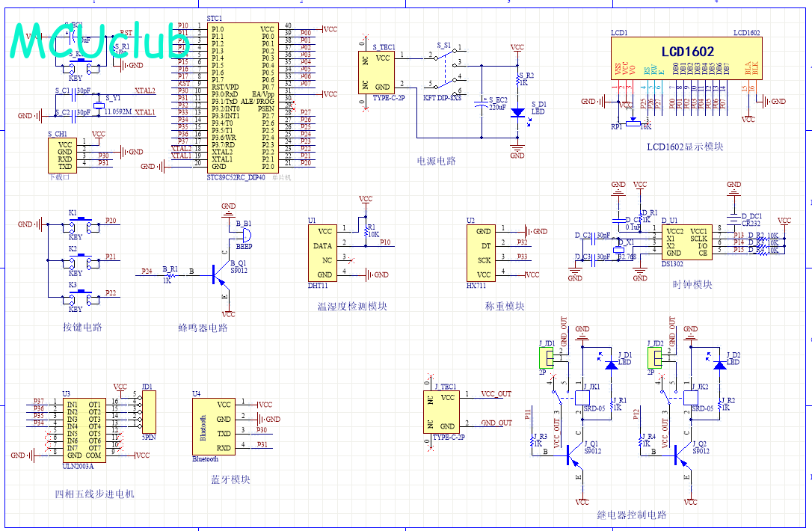Select the D_X1 32.768 crystal
The height and width of the screenshot is (531, 812).
pos(619,251)
